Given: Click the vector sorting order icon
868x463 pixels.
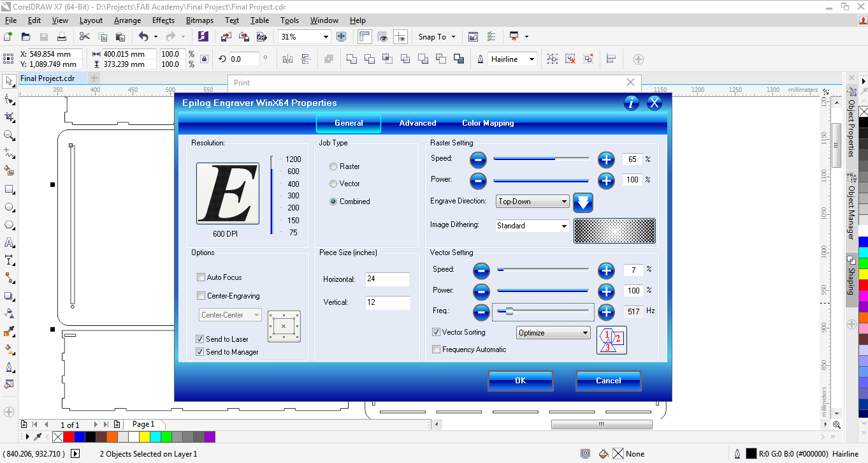Looking at the screenshot, I should 611,340.
